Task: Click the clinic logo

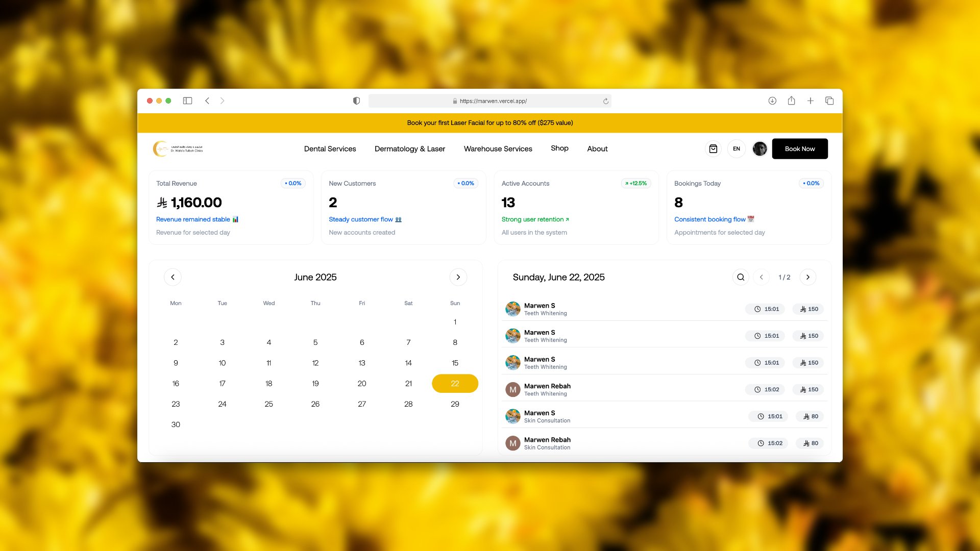Action: point(178,148)
